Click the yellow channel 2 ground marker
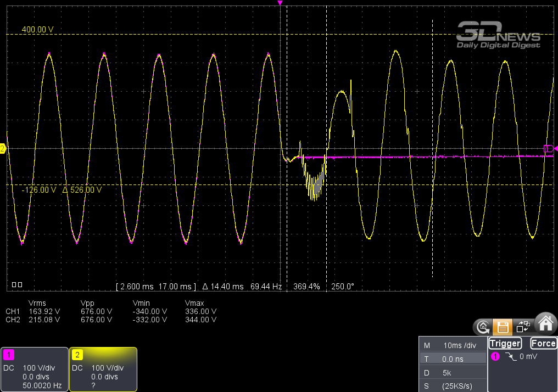The width and height of the screenshot is (558, 392). [x=2, y=148]
